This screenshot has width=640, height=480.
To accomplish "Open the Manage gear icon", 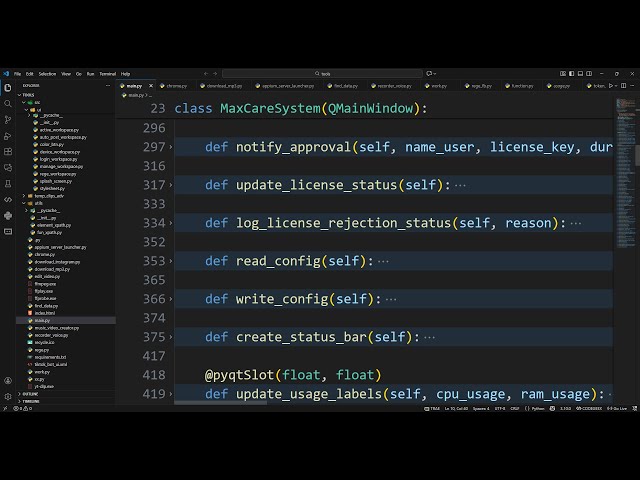I will [8, 396].
